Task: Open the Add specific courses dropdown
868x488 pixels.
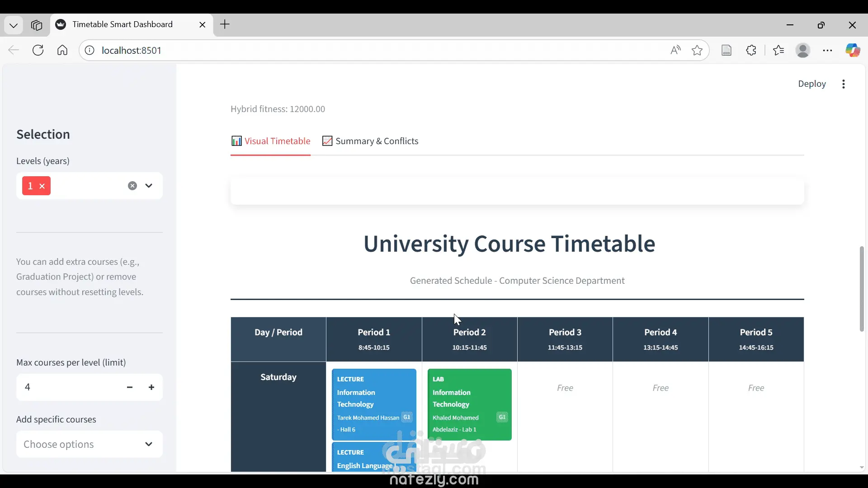Action: tap(89, 444)
